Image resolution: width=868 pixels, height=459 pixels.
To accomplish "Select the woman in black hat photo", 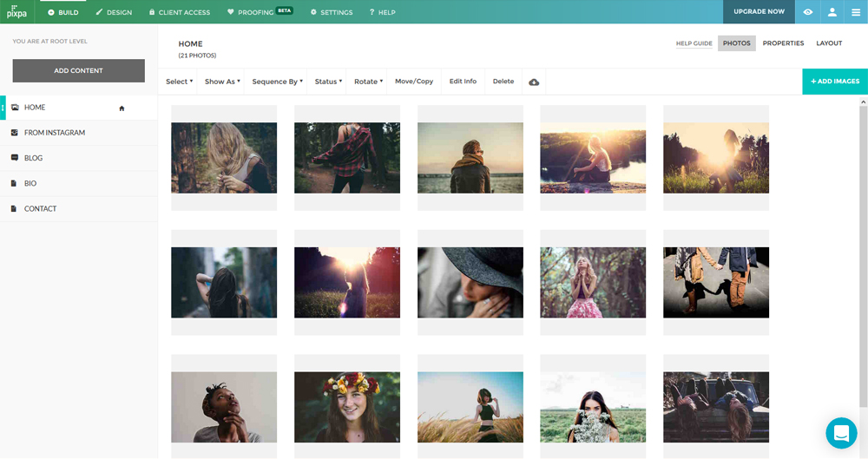I will tap(470, 282).
